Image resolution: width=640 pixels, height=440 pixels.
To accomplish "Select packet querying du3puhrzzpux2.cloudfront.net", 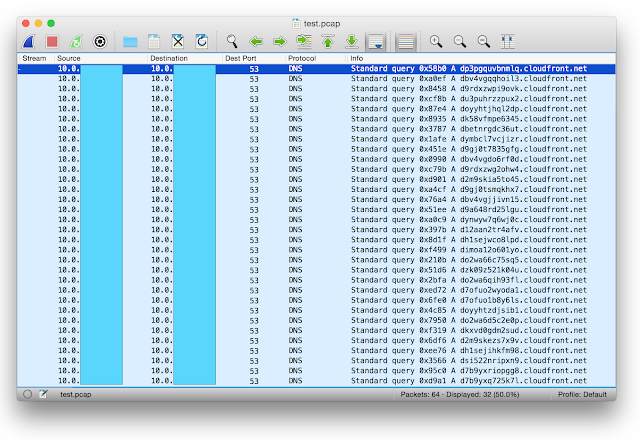I will [316, 99].
